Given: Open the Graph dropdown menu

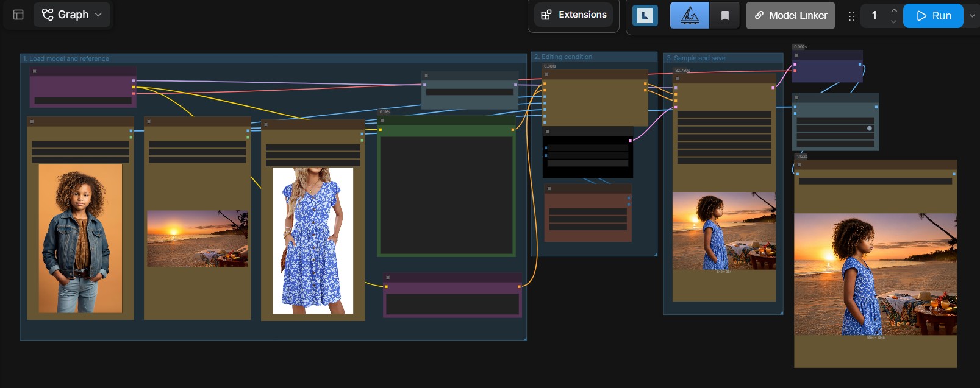Looking at the screenshot, I should click(x=72, y=15).
